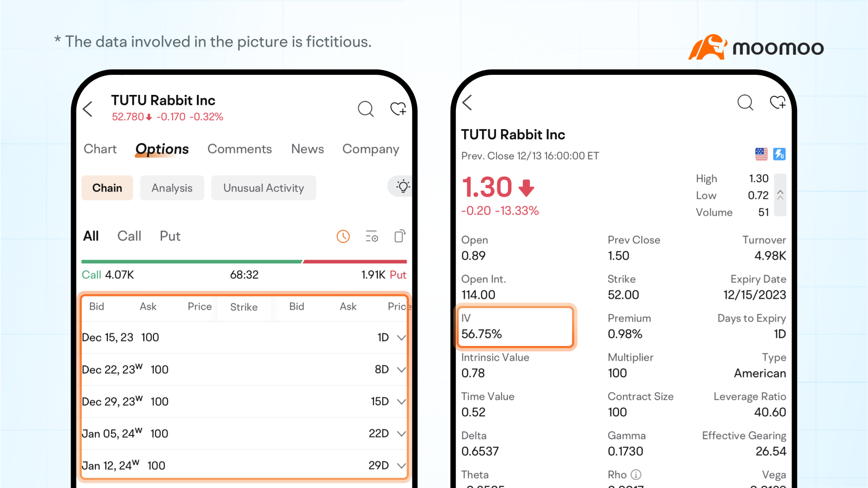Navigate back using the left arrow
This screenshot has height=488, width=868.
pyautogui.click(x=87, y=109)
